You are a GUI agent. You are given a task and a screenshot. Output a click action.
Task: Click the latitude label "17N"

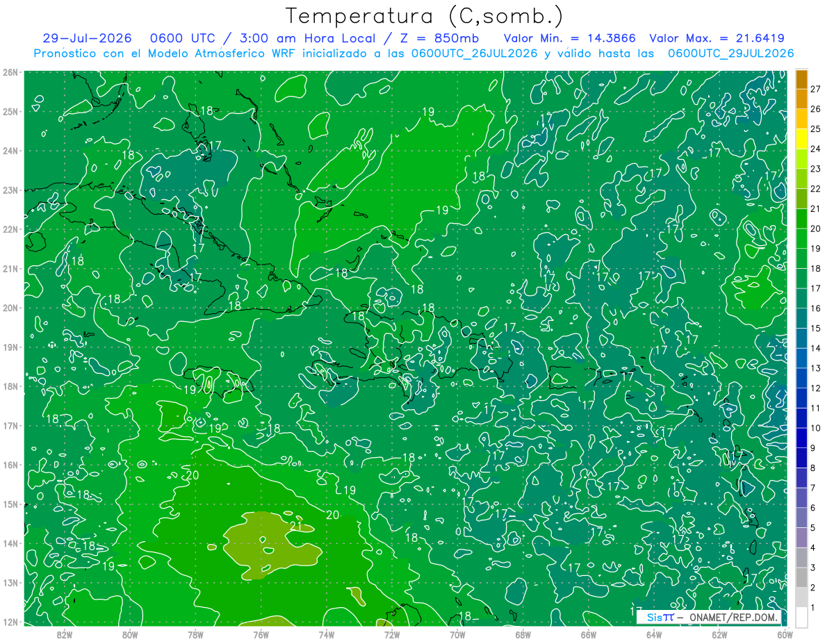10,425
